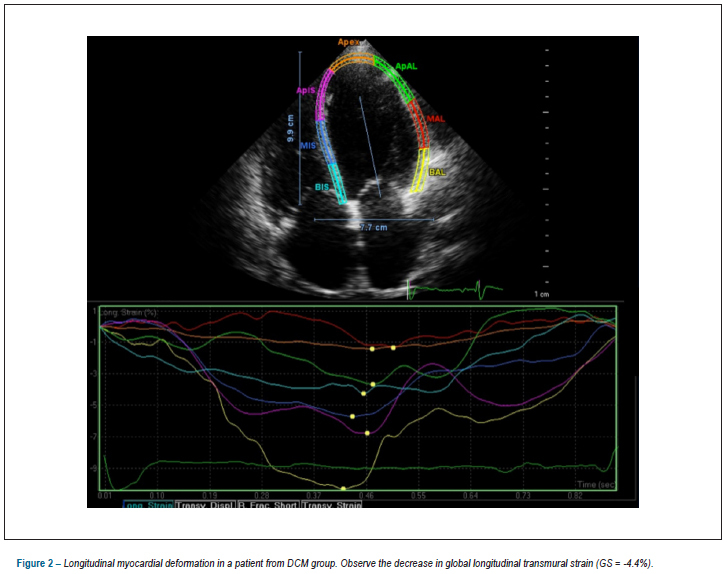Click the 0.37 time axis value
Viewport: 727px width, 574px height.
[x=314, y=496]
